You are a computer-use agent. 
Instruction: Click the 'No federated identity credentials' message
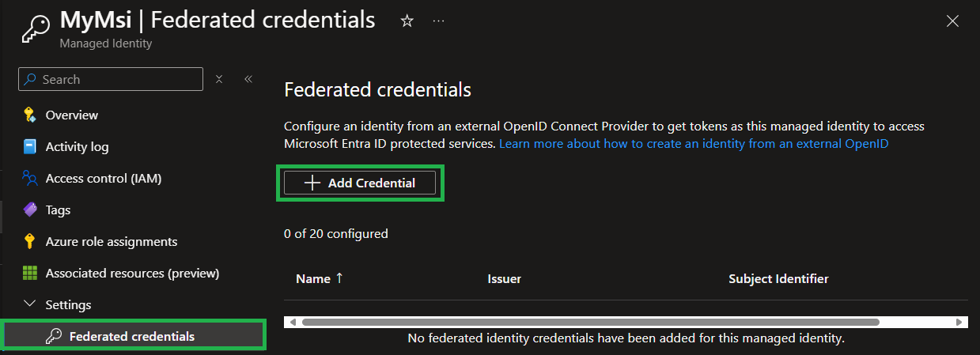(x=626, y=338)
